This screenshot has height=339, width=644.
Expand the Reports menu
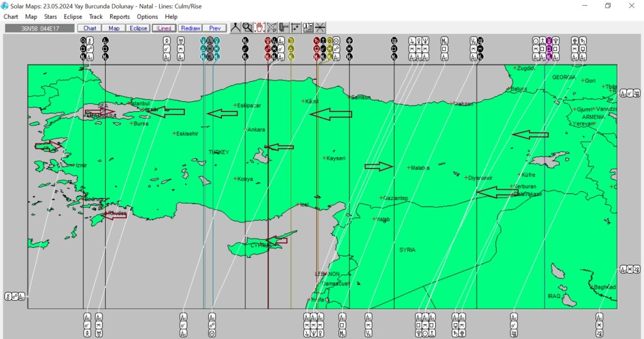point(119,17)
